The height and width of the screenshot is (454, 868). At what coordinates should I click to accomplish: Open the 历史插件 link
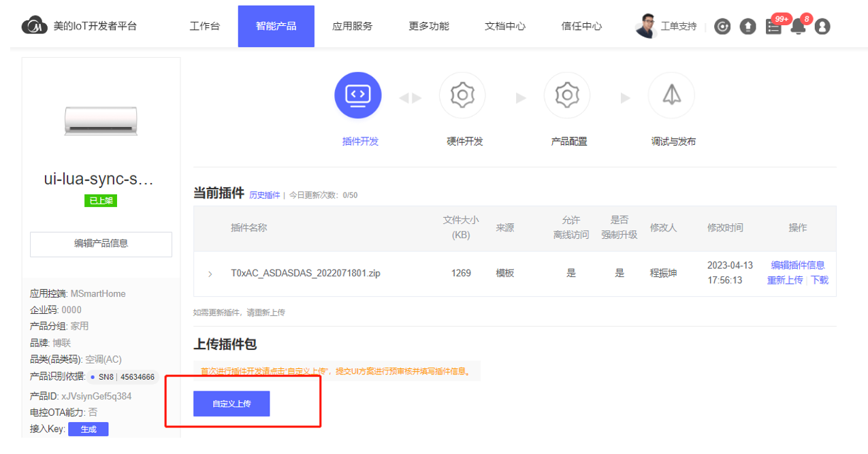[x=264, y=195]
